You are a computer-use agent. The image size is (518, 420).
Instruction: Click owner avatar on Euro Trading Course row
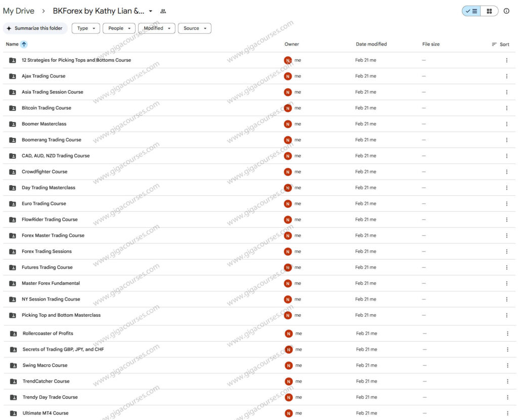tap(288, 204)
